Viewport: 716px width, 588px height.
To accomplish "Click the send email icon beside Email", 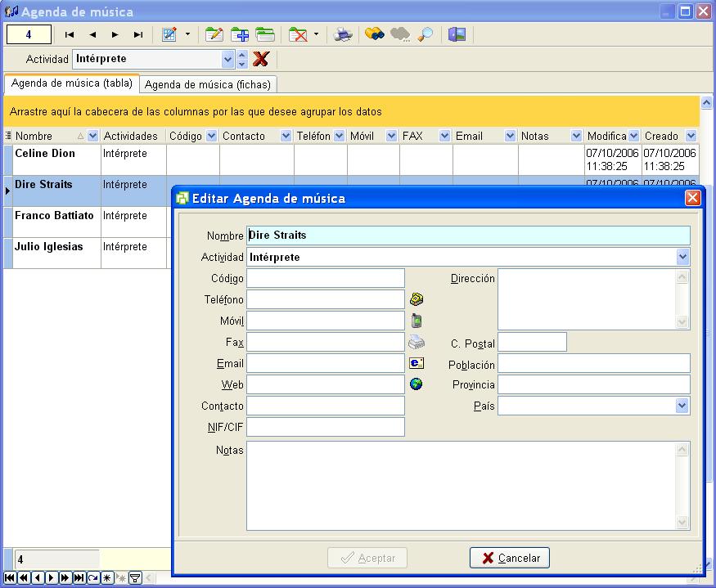I will 417,363.
